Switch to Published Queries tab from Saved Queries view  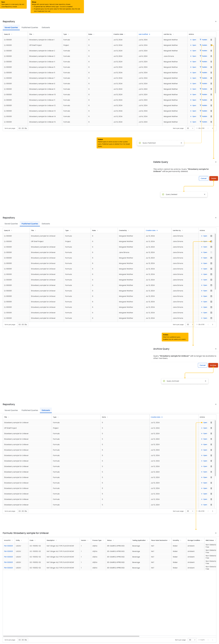(x=30, y=28)
